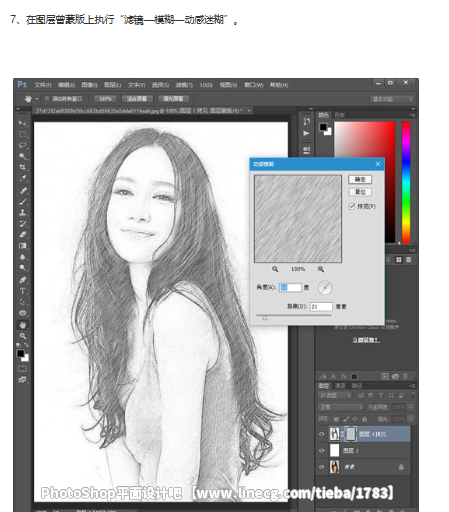The height and width of the screenshot is (512, 449).
Task: Switch to the Channels tab
Action: pyautogui.click(x=340, y=386)
